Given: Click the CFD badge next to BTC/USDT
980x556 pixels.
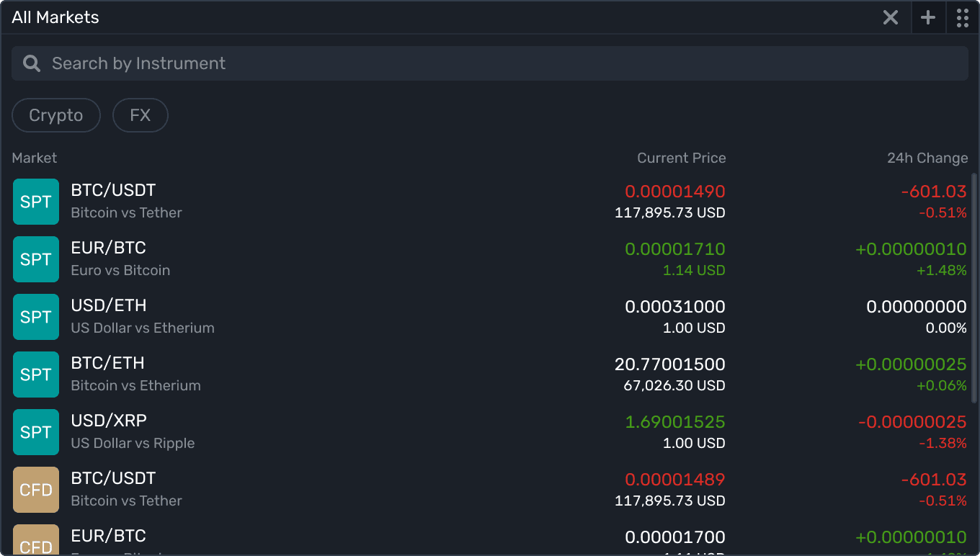Looking at the screenshot, I should coord(36,490).
